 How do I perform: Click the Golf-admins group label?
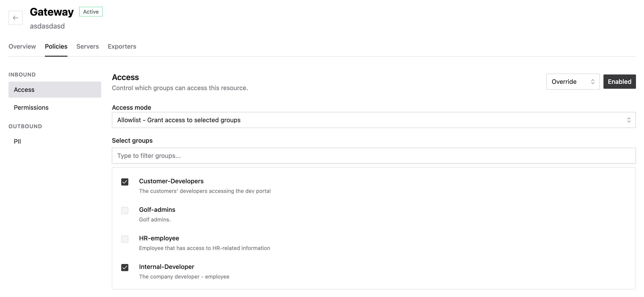pyautogui.click(x=157, y=210)
